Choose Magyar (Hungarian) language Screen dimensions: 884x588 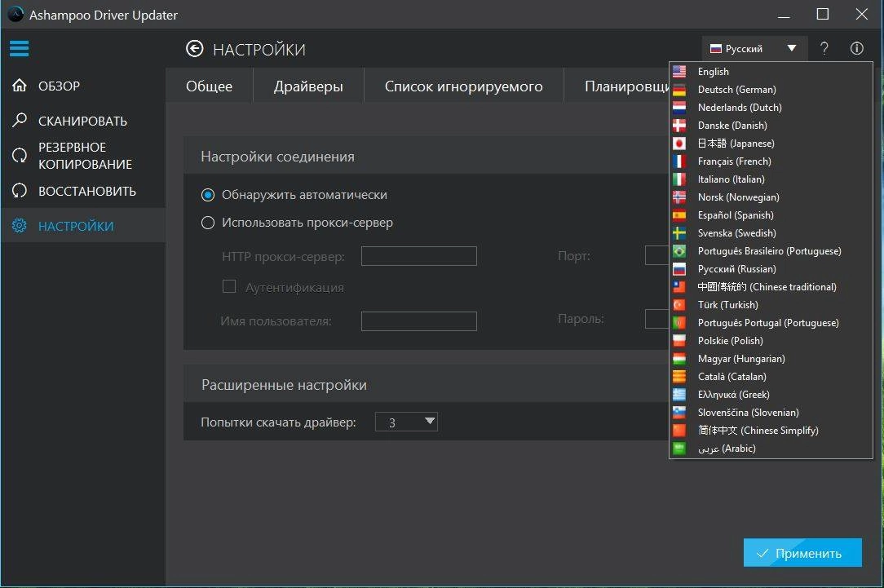(x=771, y=359)
